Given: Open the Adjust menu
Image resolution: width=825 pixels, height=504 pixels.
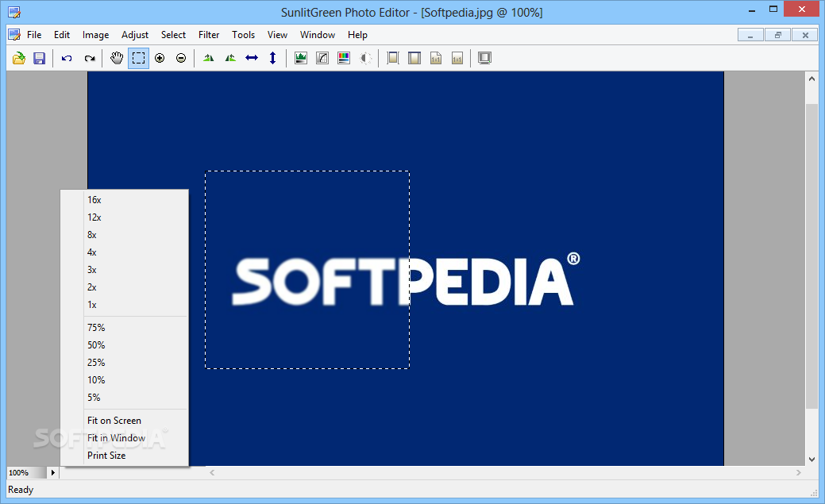Looking at the screenshot, I should (135, 35).
